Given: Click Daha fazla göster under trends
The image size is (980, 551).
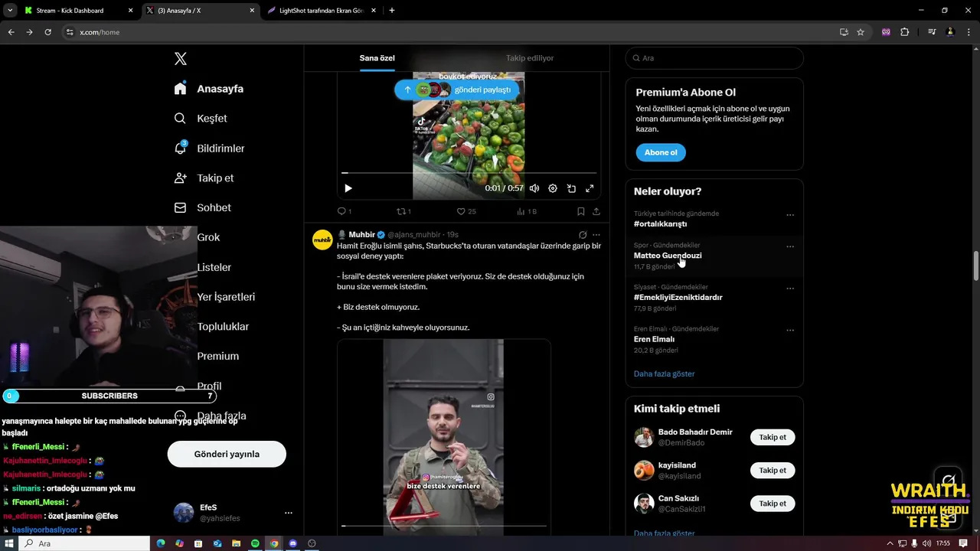Looking at the screenshot, I should click(x=665, y=374).
